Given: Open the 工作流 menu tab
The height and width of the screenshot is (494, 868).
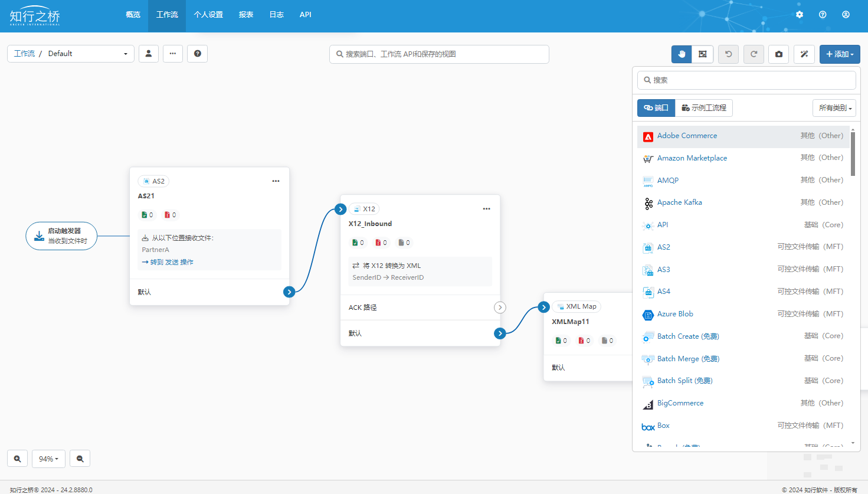Looking at the screenshot, I should [167, 15].
